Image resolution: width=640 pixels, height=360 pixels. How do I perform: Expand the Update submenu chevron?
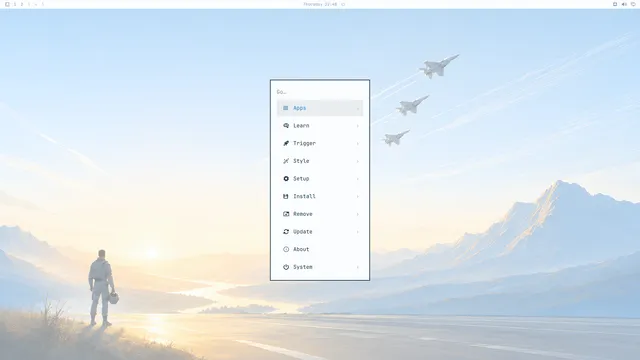coord(358,231)
